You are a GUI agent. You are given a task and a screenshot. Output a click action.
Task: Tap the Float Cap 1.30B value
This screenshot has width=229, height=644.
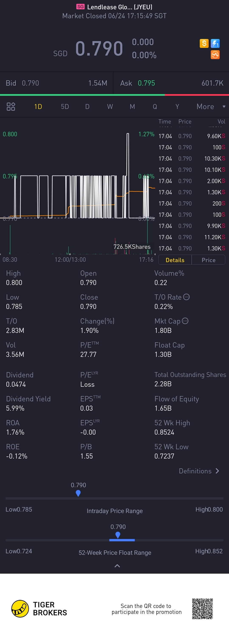click(x=163, y=355)
